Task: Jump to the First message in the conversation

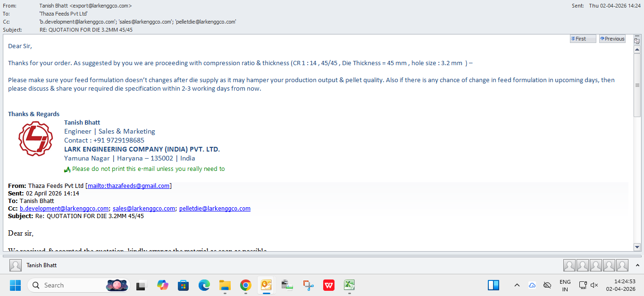Action: click(583, 39)
